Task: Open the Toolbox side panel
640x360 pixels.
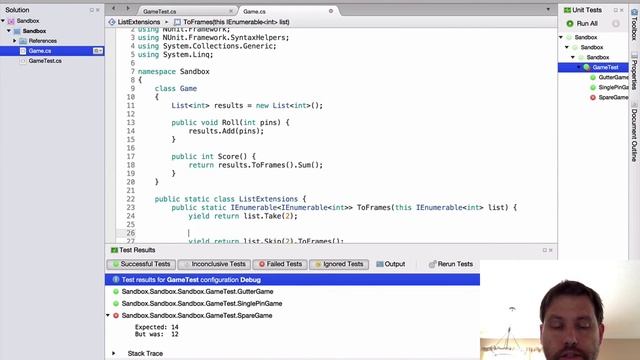Action: tap(634, 24)
